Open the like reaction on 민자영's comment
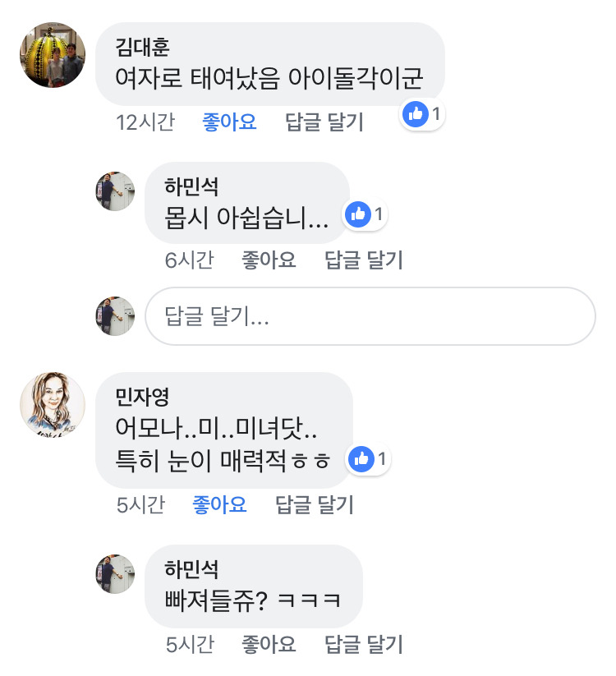The image size is (616, 676). pos(368,458)
